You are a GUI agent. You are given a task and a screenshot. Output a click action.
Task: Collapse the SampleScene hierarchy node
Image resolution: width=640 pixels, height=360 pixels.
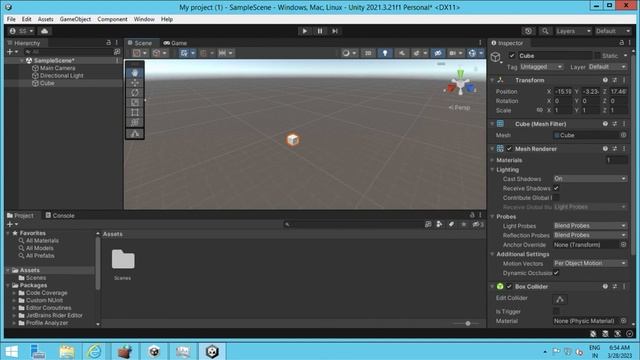22,60
